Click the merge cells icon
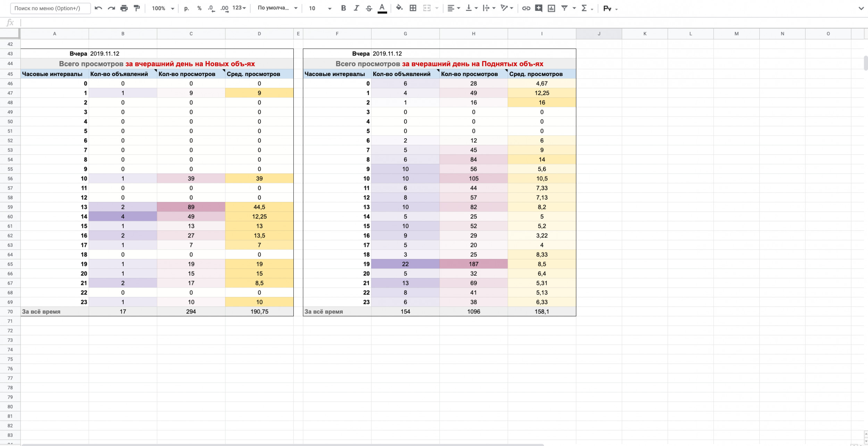The height and width of the screenshot is (446, 868). point(427,8)
